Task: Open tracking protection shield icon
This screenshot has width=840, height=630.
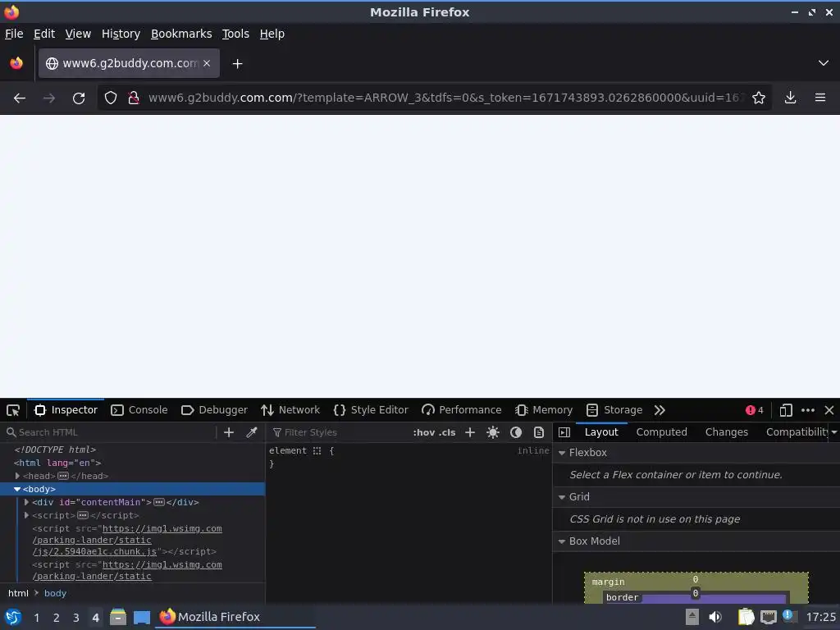Action: coord(111,98)
